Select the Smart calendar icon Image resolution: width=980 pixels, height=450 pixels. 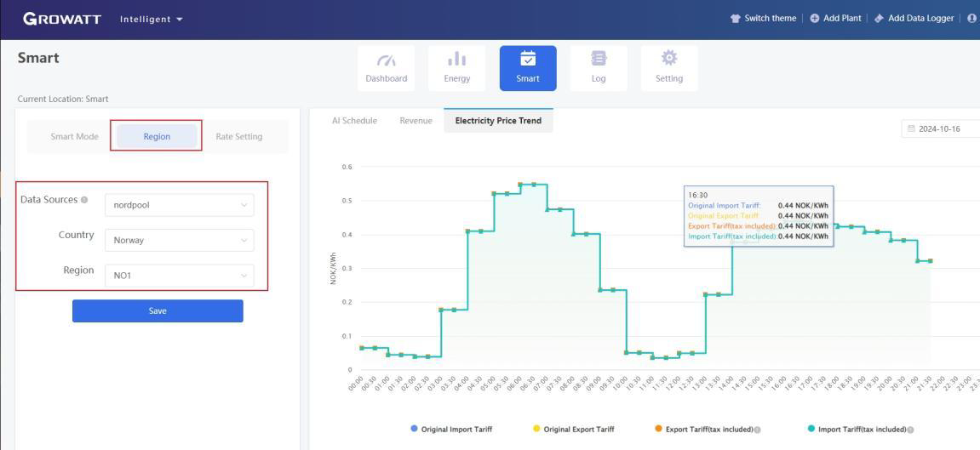[528, 60]
